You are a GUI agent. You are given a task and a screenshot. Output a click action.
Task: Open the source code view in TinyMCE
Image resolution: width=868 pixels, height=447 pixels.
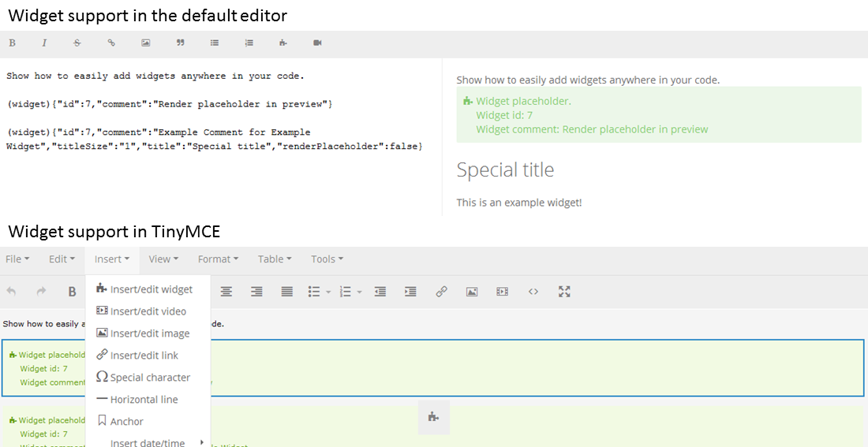[x=533, y=292]
